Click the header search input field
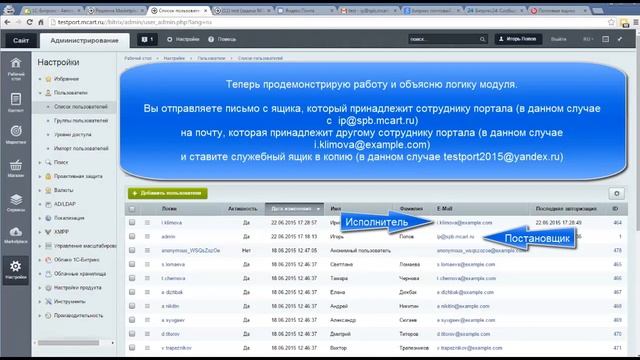The image size is (640, 360). (x=443, y=39)
